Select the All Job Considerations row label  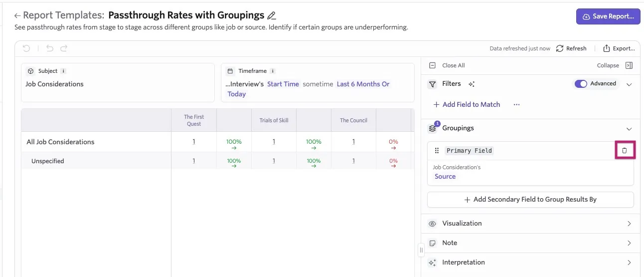(60, 142)
